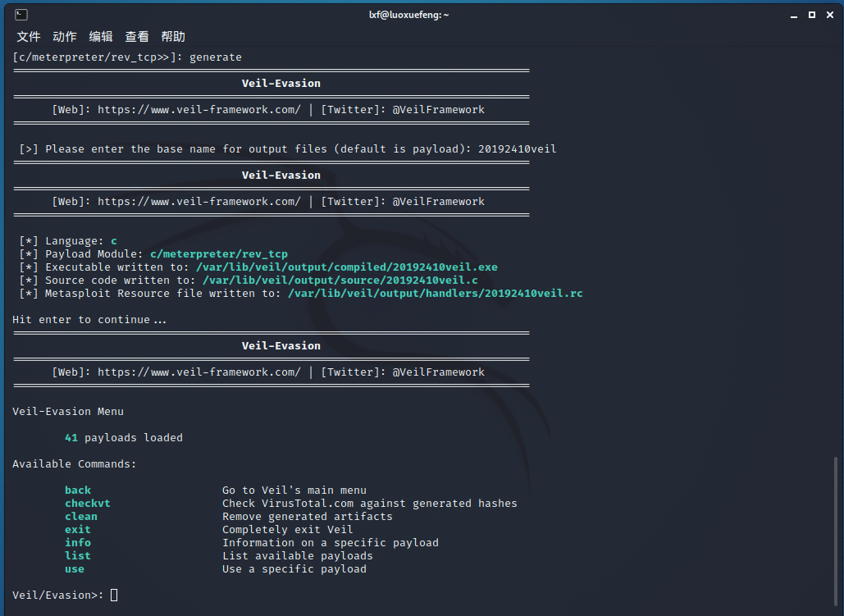Click the c/meterpreter/rev_tcp payload module text
This screenshot has height=616, width=844.
pyautogui.click(x=219, y=253)
